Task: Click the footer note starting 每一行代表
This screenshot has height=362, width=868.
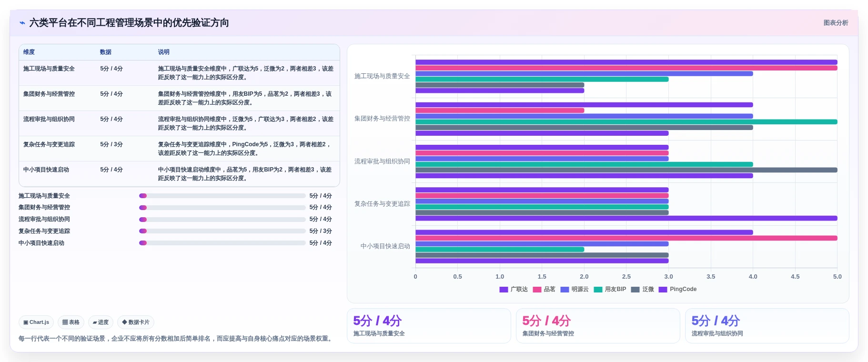Action: click(x=176, y=339)
